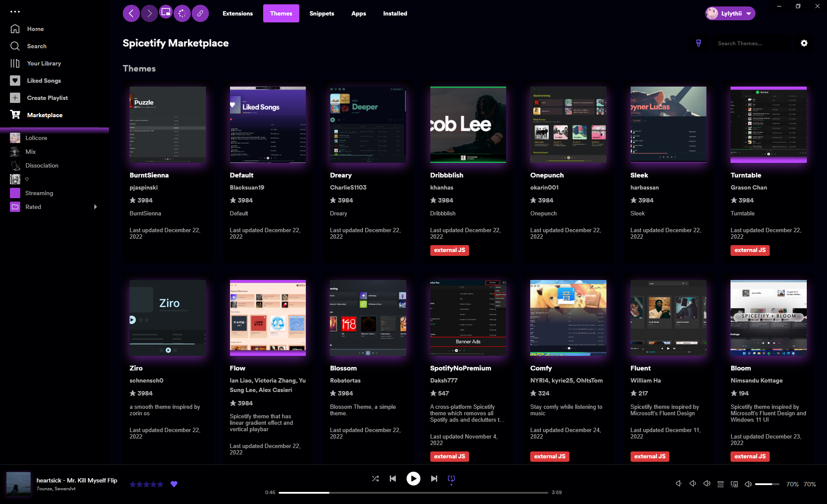Seek within the song progress bar
Viewport: 827px width, 504px height.
413,492
